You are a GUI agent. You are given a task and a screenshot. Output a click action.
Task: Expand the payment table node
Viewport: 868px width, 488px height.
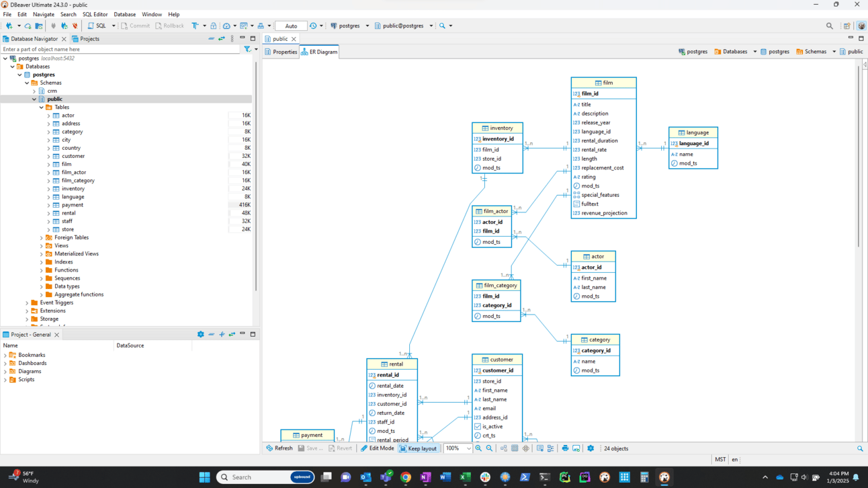point(48,205)
